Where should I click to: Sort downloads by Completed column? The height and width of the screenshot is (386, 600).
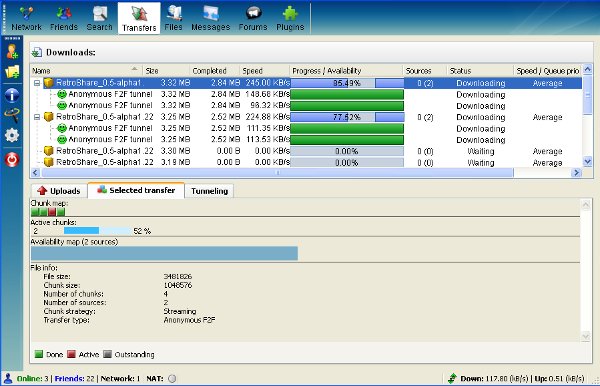pos(214,71)
